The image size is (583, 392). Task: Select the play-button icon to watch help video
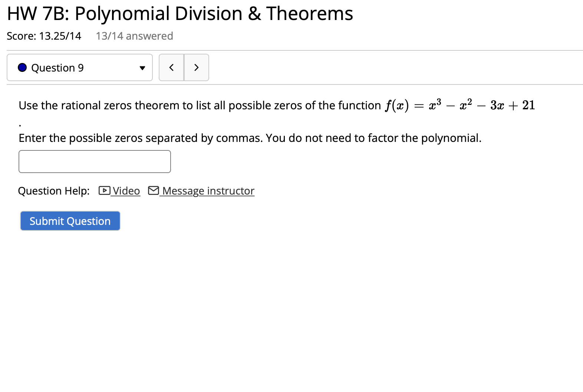[105, 191]
